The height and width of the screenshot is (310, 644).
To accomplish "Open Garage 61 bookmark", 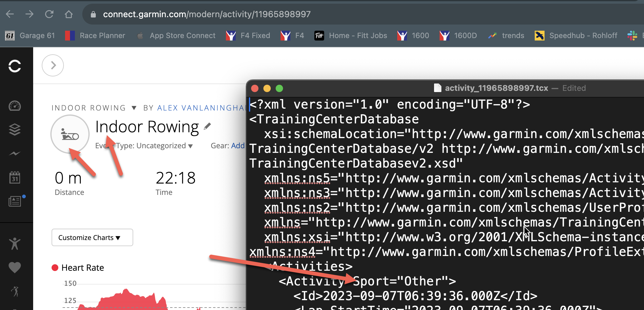I will pos(30,36).
